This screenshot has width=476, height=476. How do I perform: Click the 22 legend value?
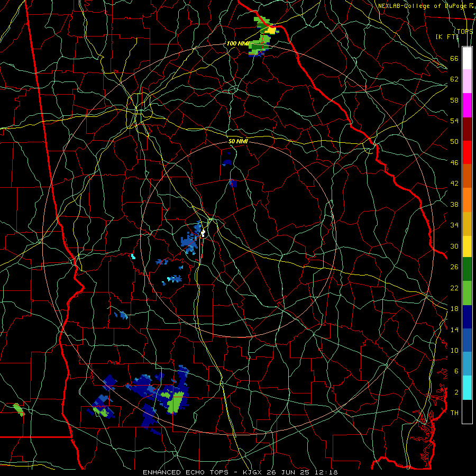click(454, 288)
